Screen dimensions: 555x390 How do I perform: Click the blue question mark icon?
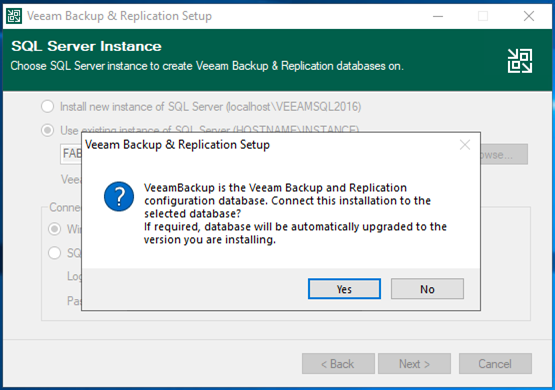[x=119, y=196]
